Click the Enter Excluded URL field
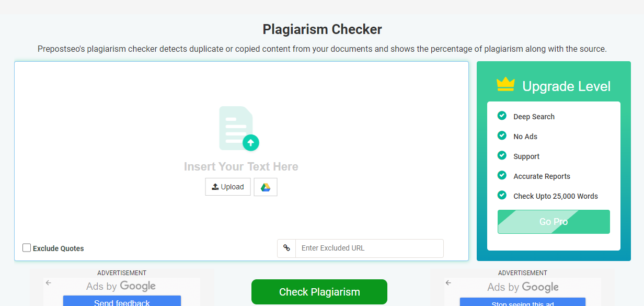The width and height of the screenshot is (644, 306). click(x=369, y=248)
